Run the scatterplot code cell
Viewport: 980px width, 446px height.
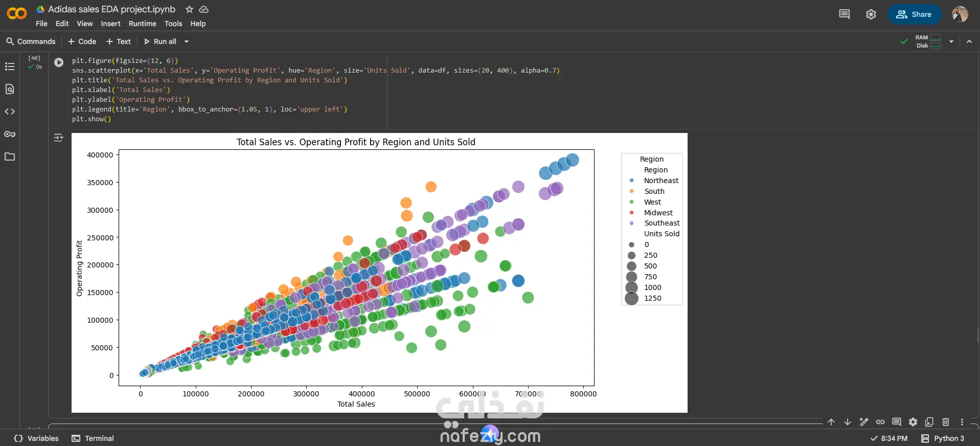[x=59, y=62]
